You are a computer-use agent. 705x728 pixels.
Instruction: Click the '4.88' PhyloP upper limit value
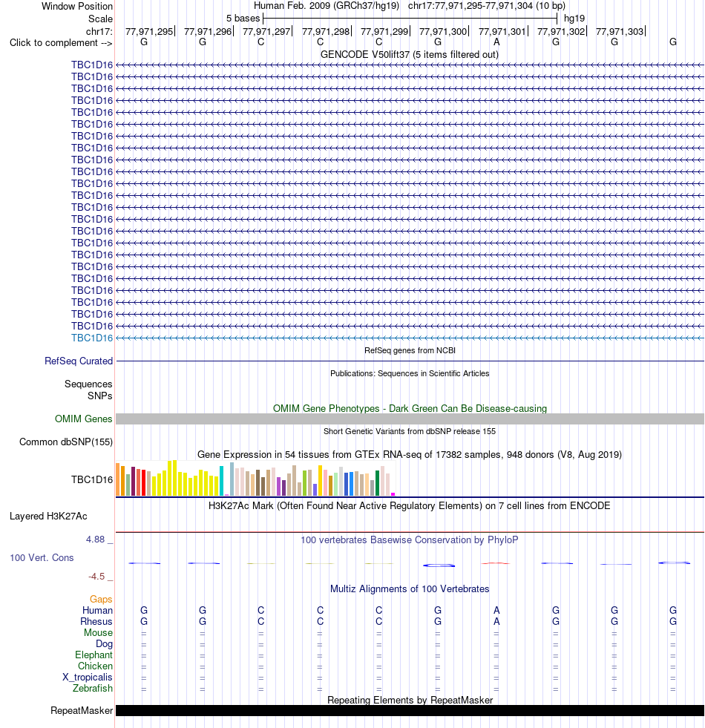(x=95, y=539)
